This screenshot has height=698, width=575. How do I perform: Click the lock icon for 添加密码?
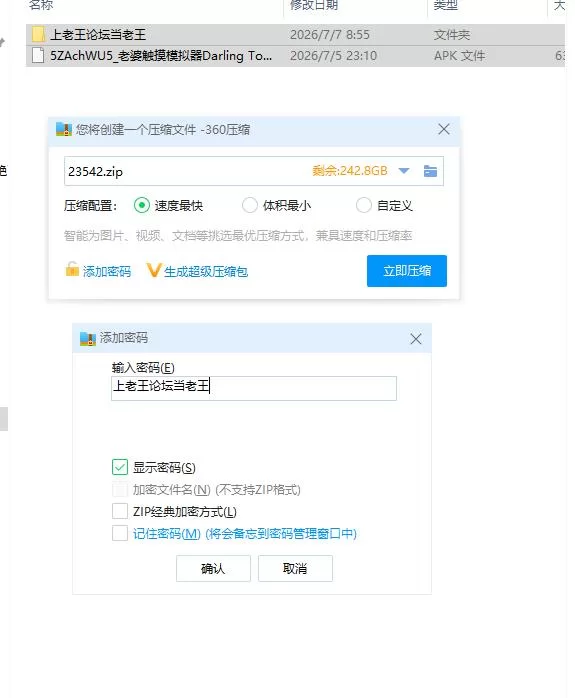72,269
